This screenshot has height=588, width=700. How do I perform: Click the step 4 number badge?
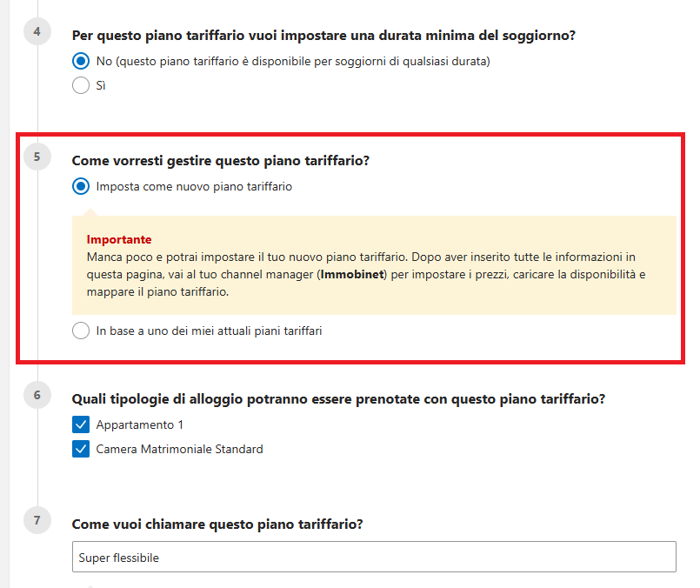(37, 31)
